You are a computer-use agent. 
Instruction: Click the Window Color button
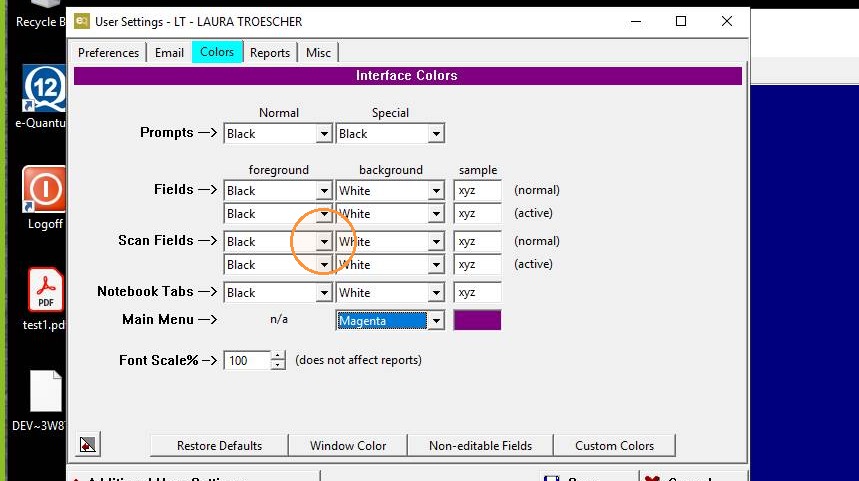[x=348, y=445]
